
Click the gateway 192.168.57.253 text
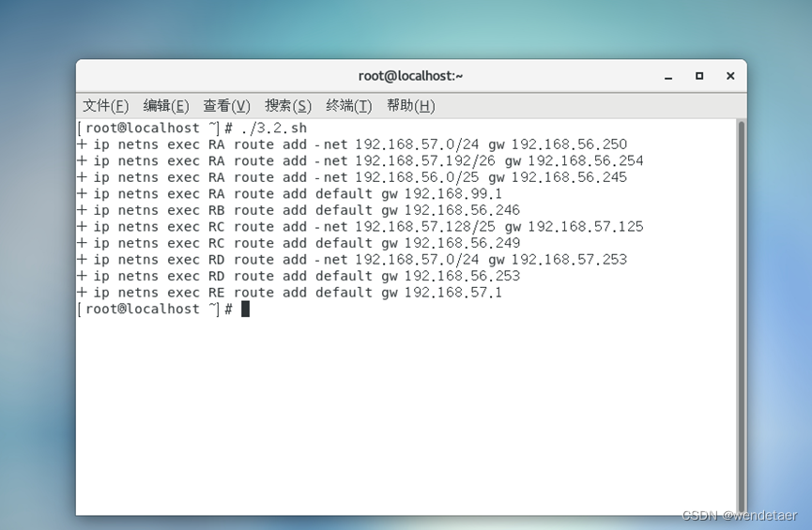click(x=569, y=260)
